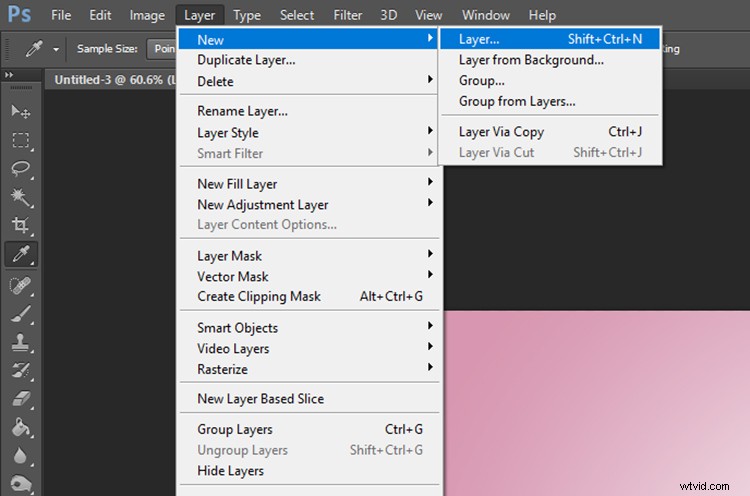
Task: Choose Layer from Background...
Action: point(550,60)
